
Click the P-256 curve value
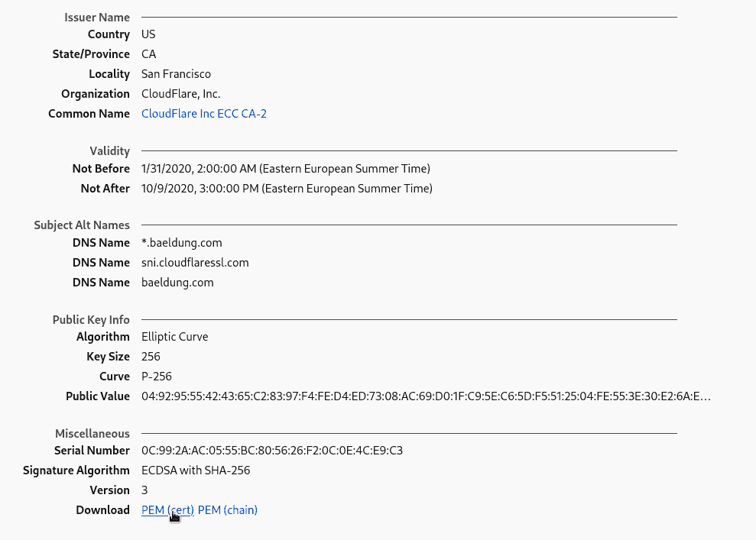(x=157, y=377)
